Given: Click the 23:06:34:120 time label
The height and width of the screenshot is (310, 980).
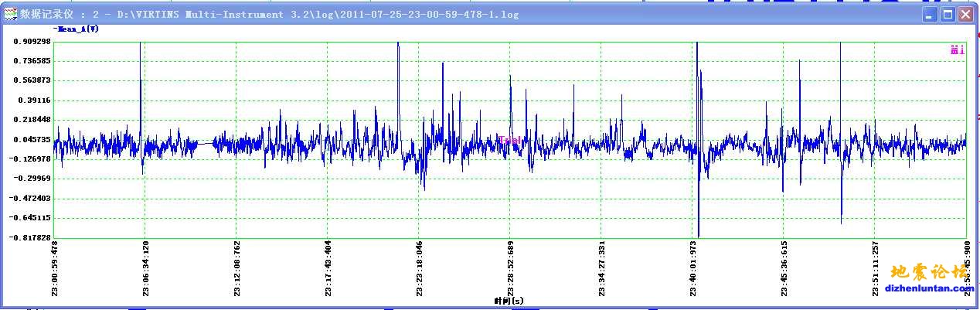Looking at the screenshot, I should pos(145,268).
